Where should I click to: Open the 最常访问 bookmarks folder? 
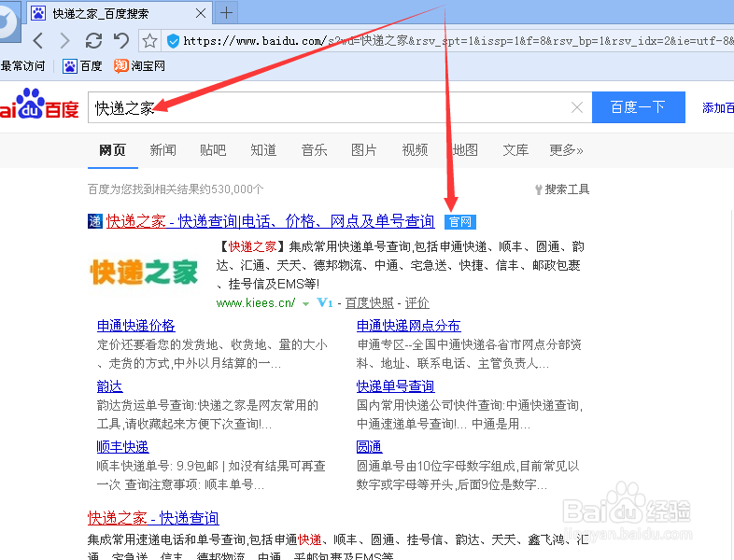point(22,66)
